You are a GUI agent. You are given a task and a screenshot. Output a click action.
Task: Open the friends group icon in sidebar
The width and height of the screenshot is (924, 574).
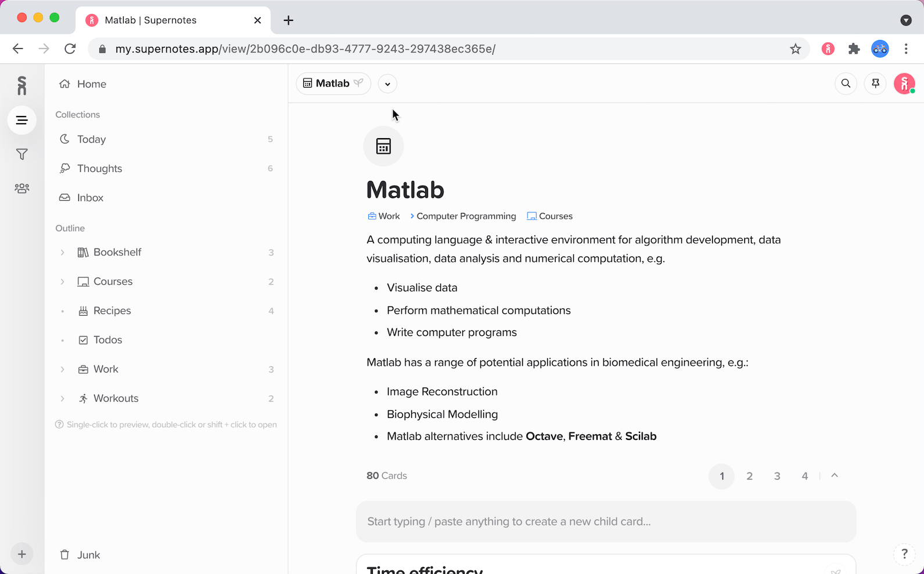click(x=21, y=189)
